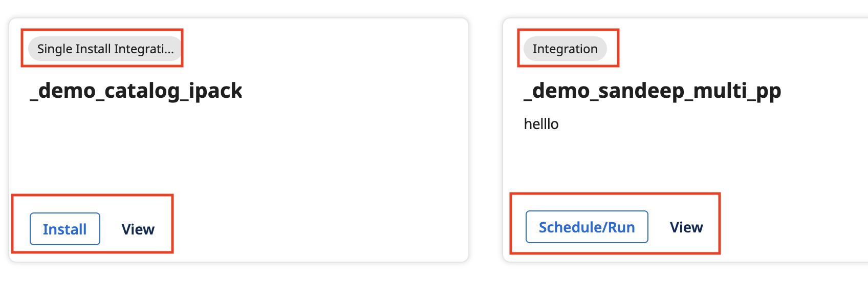Schedule or run the _demo_sandeep_multi_pp integration
Image resolution: width=868 pixels, height=300 pixels.
pos(587,227)
